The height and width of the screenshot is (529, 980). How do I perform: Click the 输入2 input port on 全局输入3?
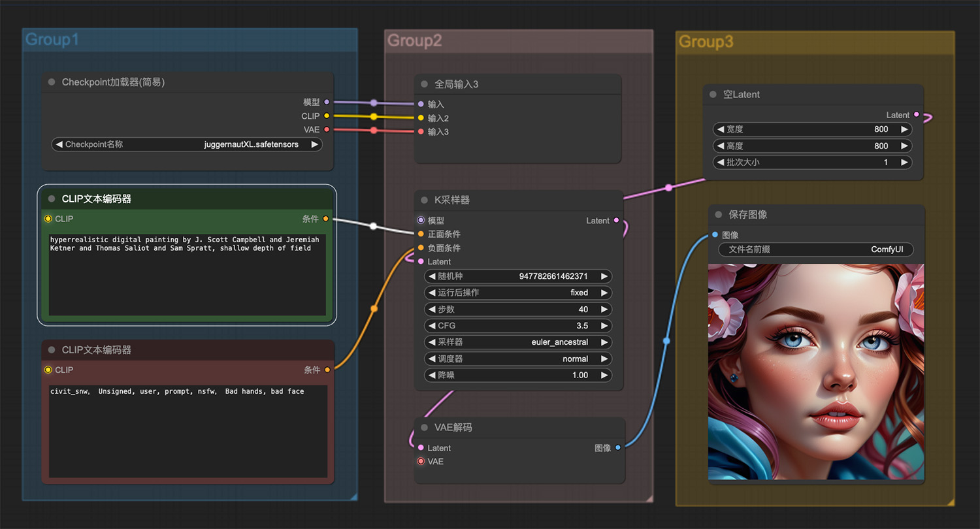pos(421,118)
